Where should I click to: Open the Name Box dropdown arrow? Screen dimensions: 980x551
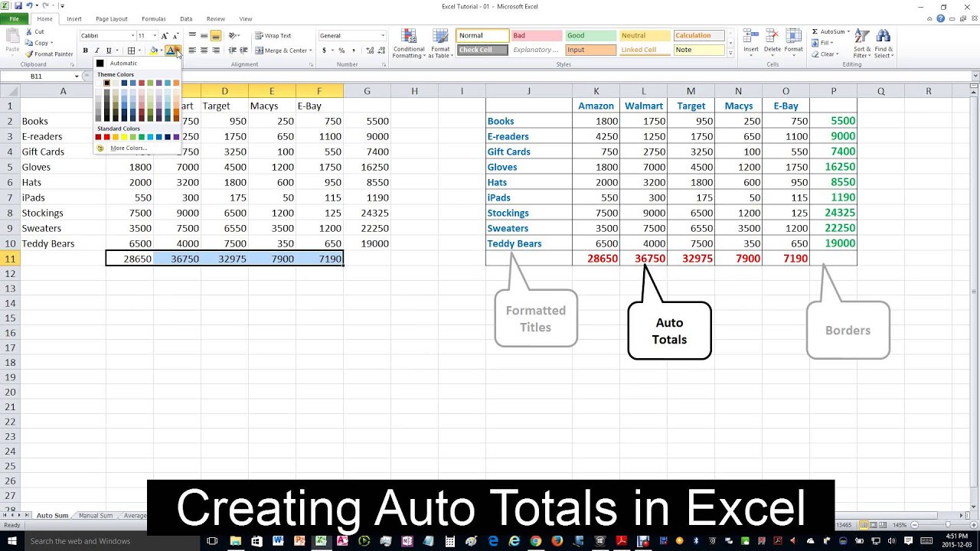(77, 77)
